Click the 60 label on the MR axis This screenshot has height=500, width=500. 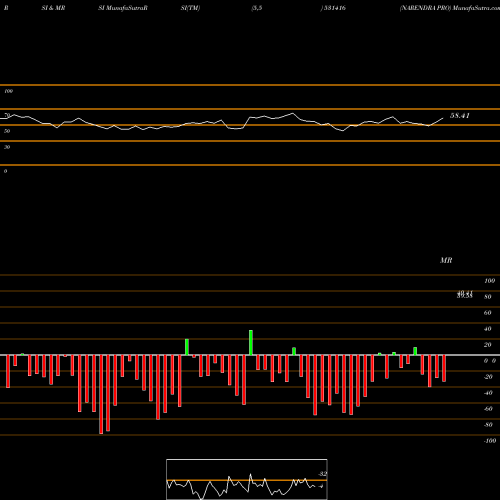[x=488, y=313]
